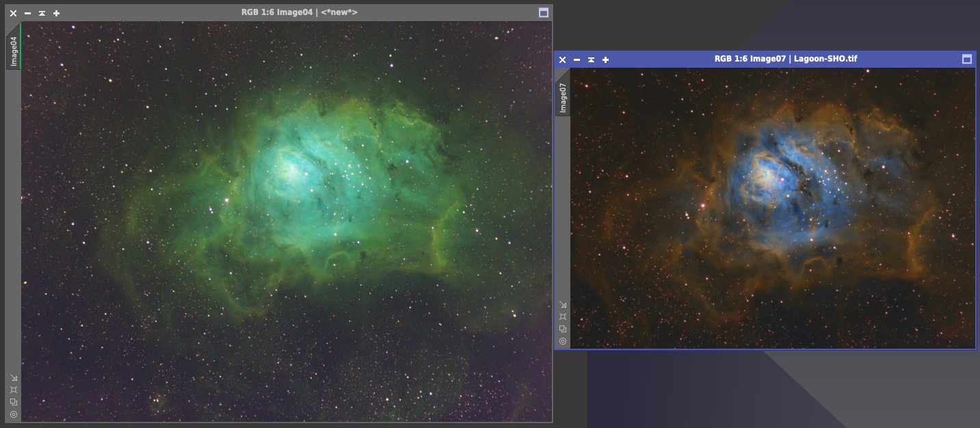Image resolution: width=980 pixels, height=428 pixels.
Task: Toggle full-screen square icon on Lagoon-SHO.tif title bar
Action: pos(967,59)
